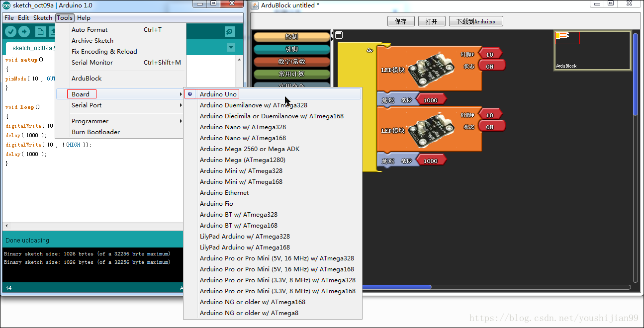Click ArduBlock horizontal scrollbar thumb
Image resolution: width=644 pixels, height=328 pixels.
tap(397, 287)
